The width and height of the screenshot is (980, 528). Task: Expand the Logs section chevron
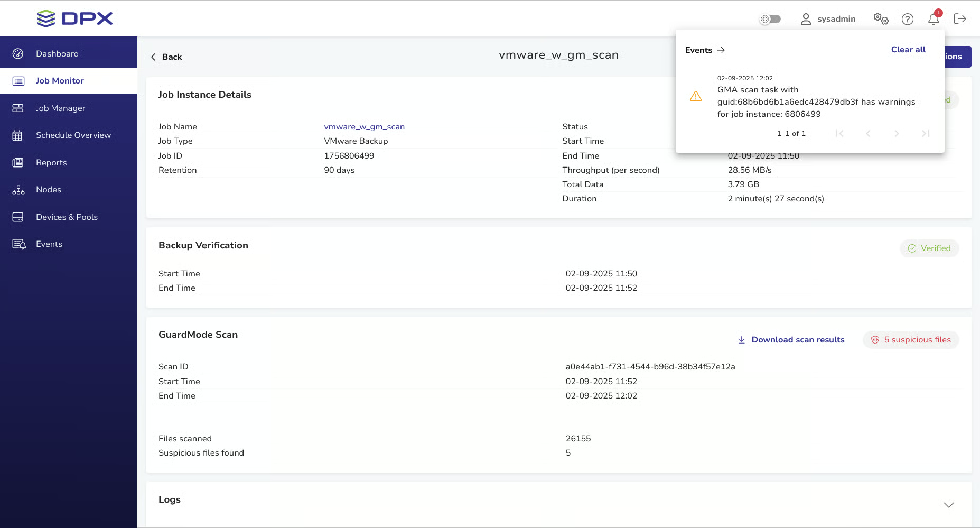point(948,505)
